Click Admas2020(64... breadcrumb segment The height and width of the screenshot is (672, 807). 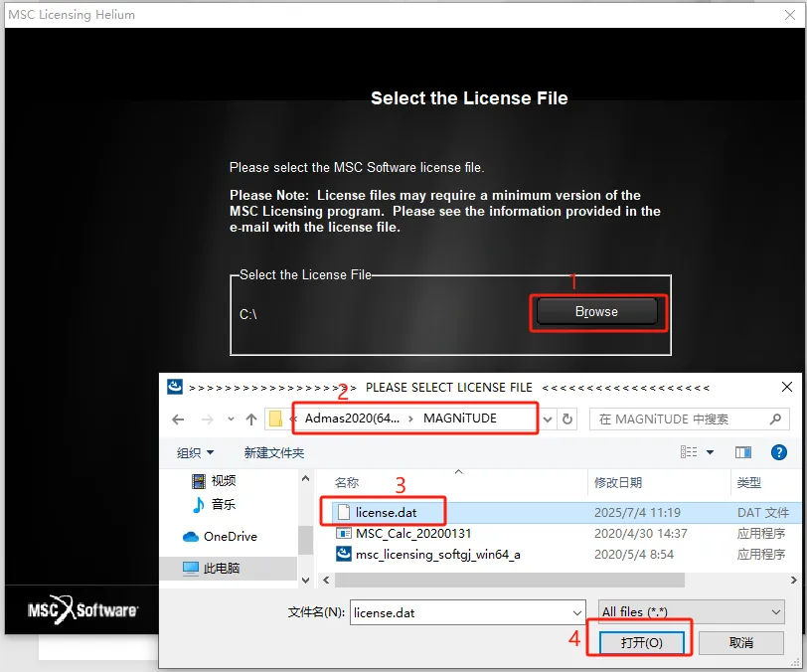352,419
